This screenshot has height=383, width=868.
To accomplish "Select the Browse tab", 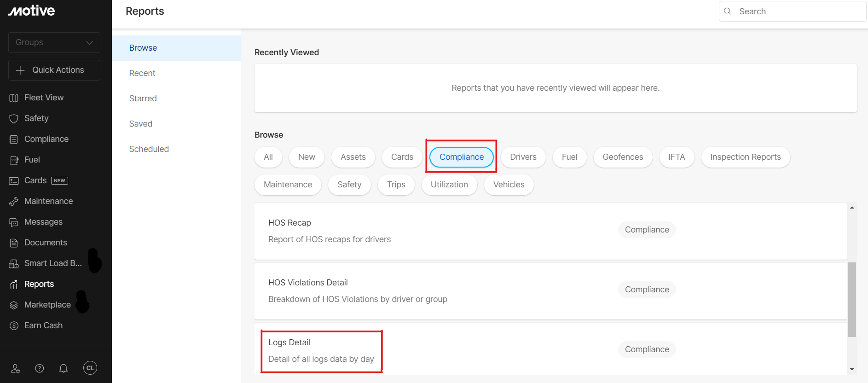I will (176, 48).
